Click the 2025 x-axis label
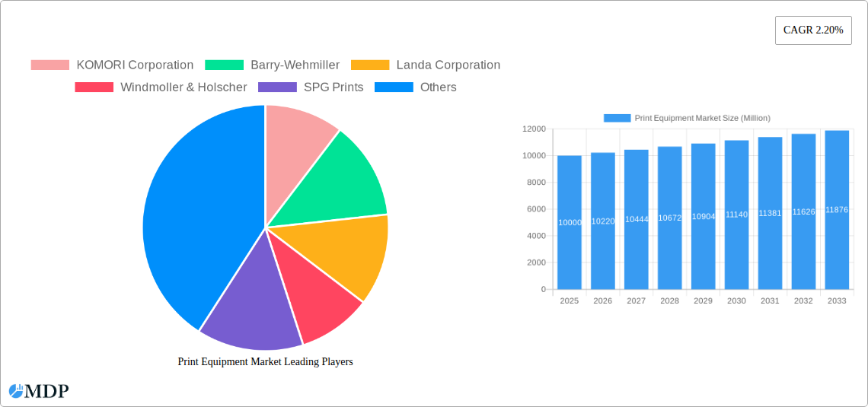The height and width of the screenshot is (407, 868). coord(570,300)
